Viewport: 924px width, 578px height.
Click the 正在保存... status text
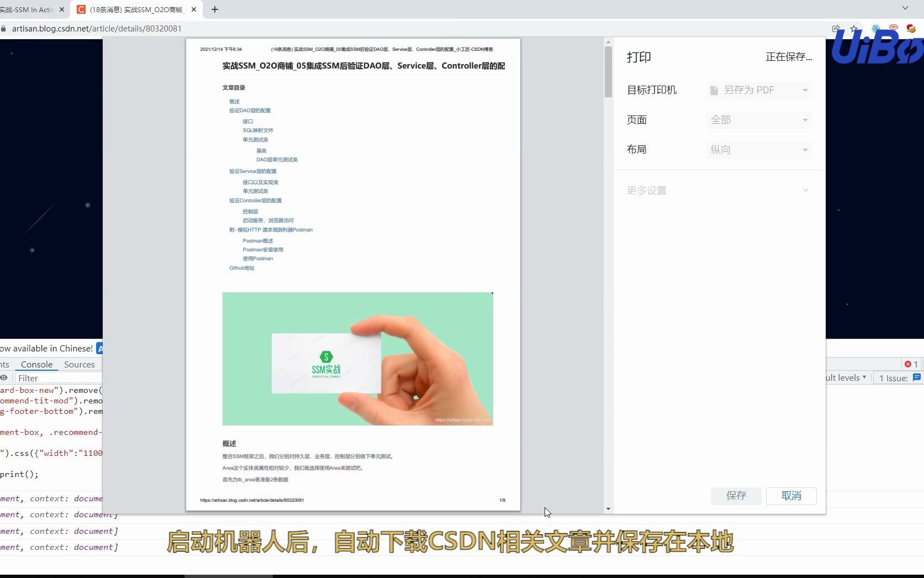789,57
